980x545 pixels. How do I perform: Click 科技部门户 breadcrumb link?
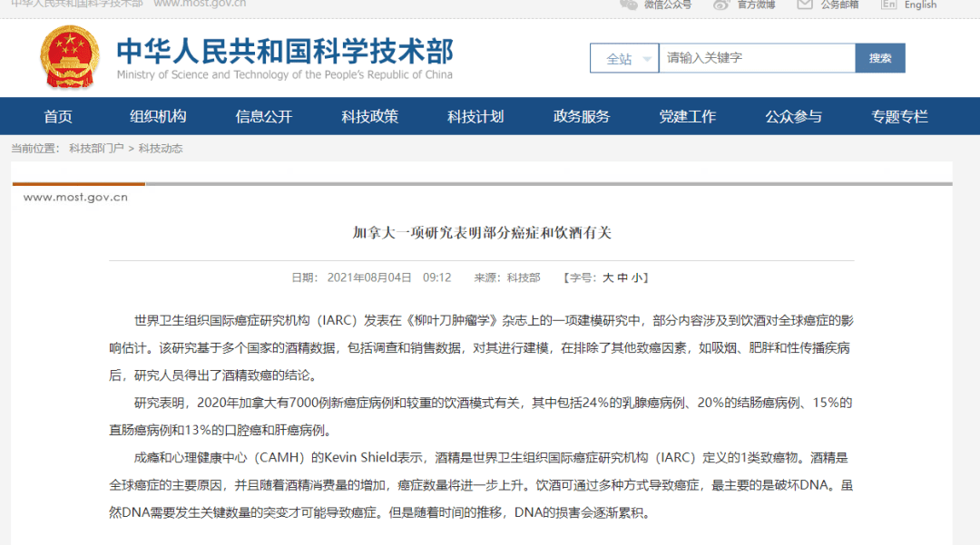pos(96,148)
